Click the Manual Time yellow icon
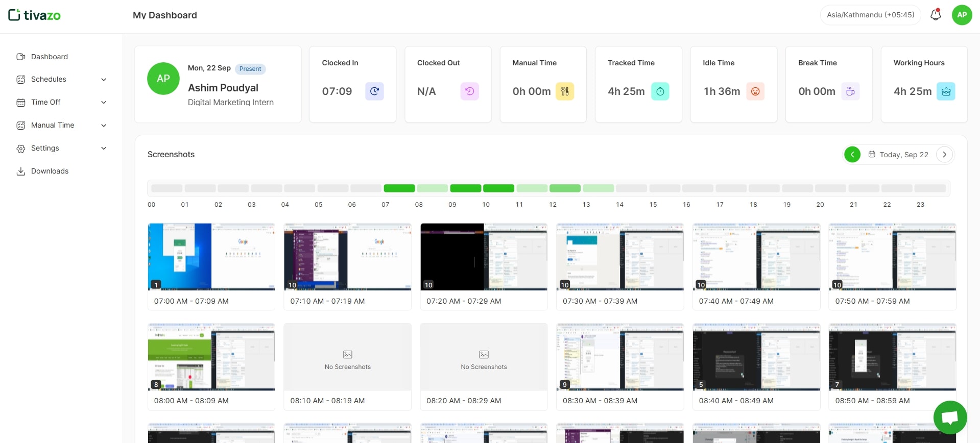Screen dimensions: 980x443 (x=564, y=91)
